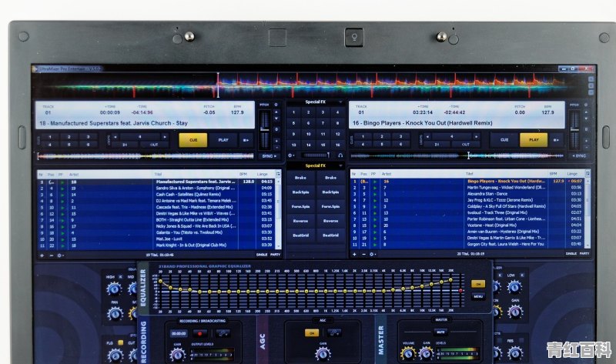This screenshot has height=364, width=616.
Task: Sort left playlist by Titel column header
Action: 158,174
